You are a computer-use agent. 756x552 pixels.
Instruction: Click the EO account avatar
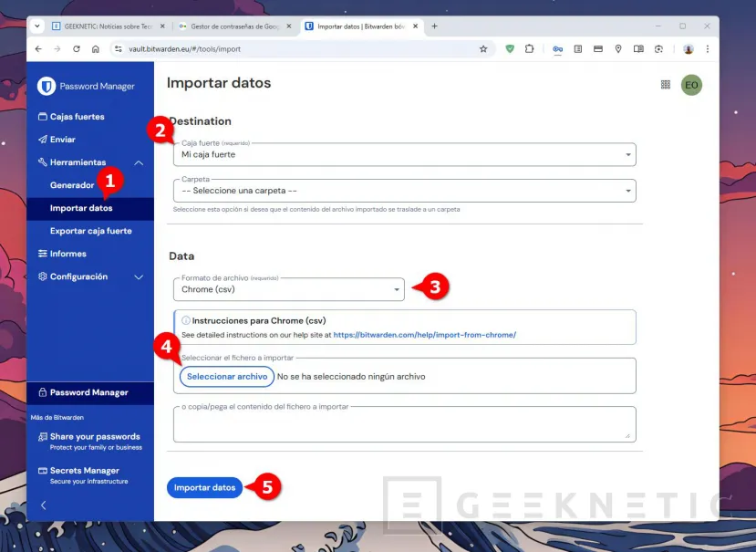[691, 85]
